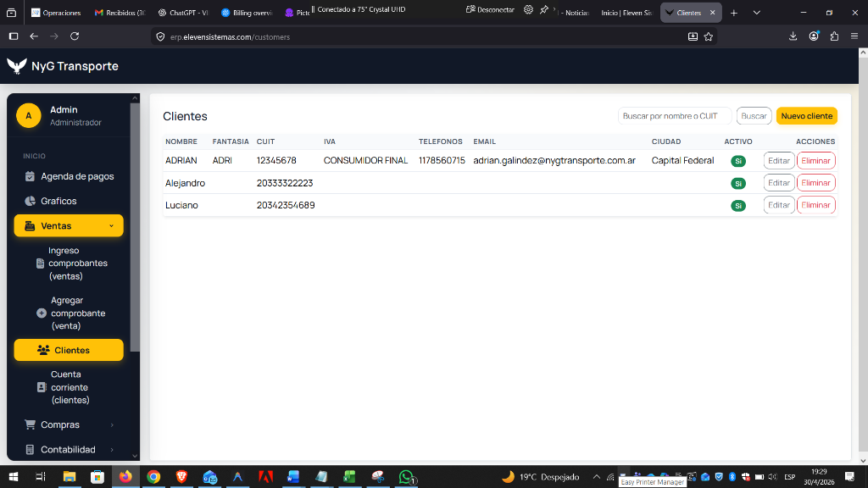Open the browser downloads panel
The width and height of the screenshot is (868, 488).
point(793,36)
